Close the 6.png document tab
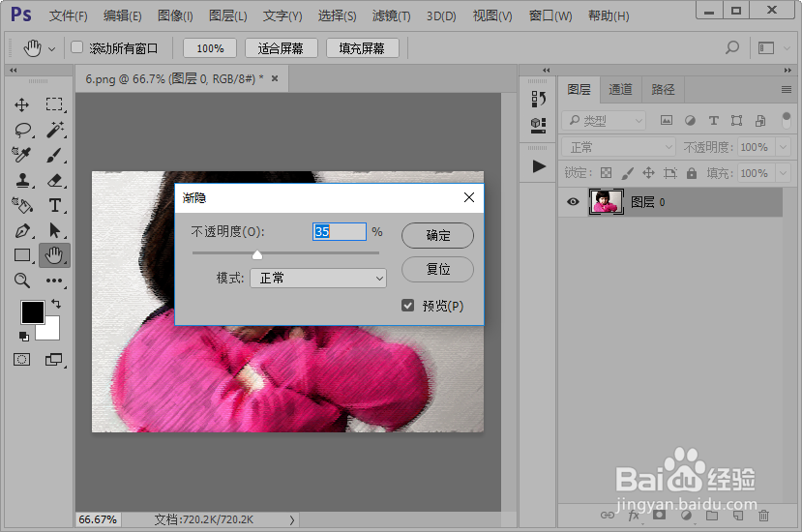 (275, 78)
